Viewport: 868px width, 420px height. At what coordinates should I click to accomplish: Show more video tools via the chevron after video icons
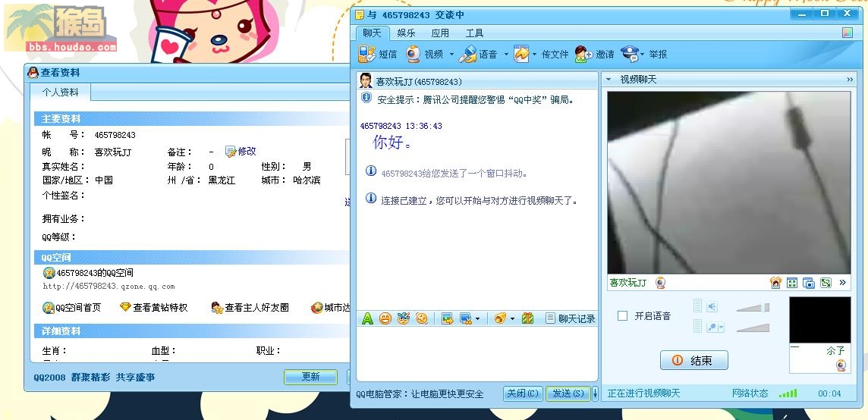(842, 282)
